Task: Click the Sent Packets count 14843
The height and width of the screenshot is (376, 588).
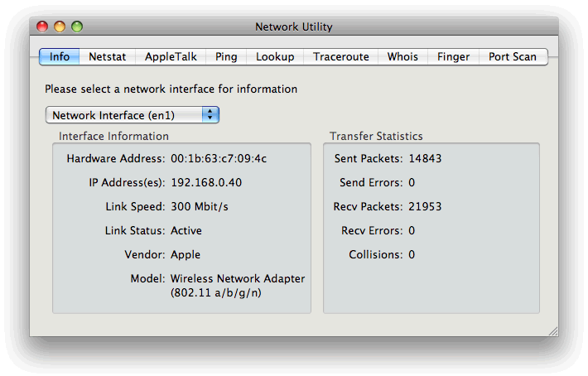Action: [x=425, y=158]
